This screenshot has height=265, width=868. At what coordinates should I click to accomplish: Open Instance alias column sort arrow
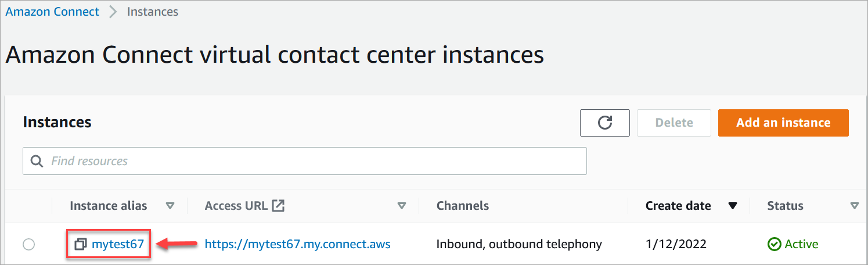(170, 206)
